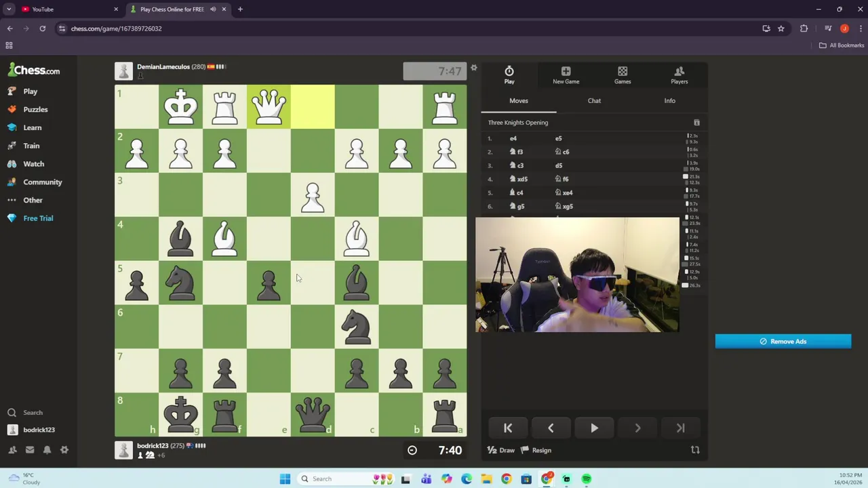The height and width of the screenshot is (488, 868).
Task: Open opponent DemianLameculos profile name
Action: point(163,66)
